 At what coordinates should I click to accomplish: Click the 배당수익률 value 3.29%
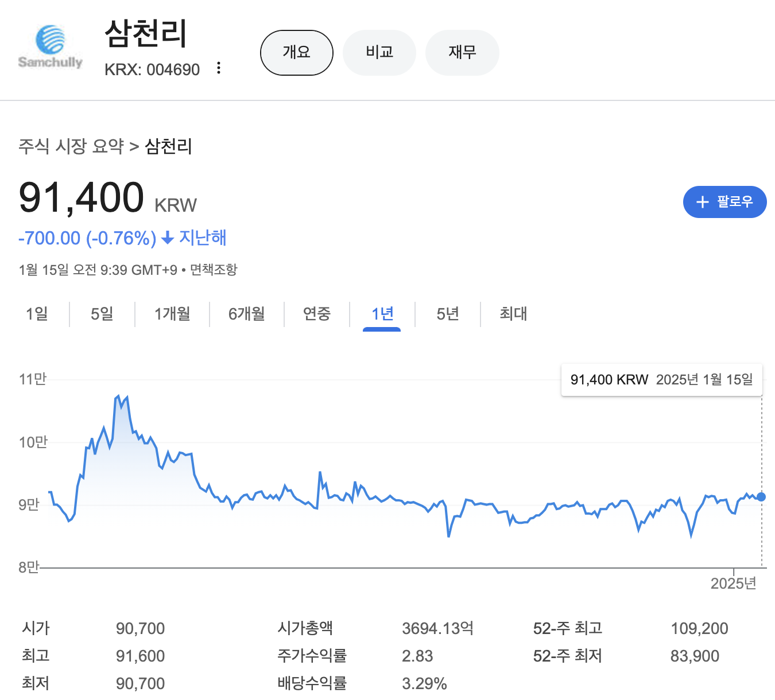point(424,684)
